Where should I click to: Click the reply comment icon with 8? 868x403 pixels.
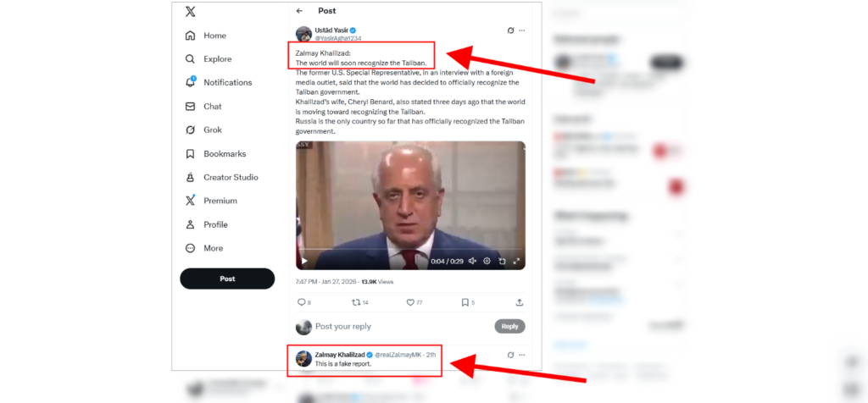click(x=304, y=302)
